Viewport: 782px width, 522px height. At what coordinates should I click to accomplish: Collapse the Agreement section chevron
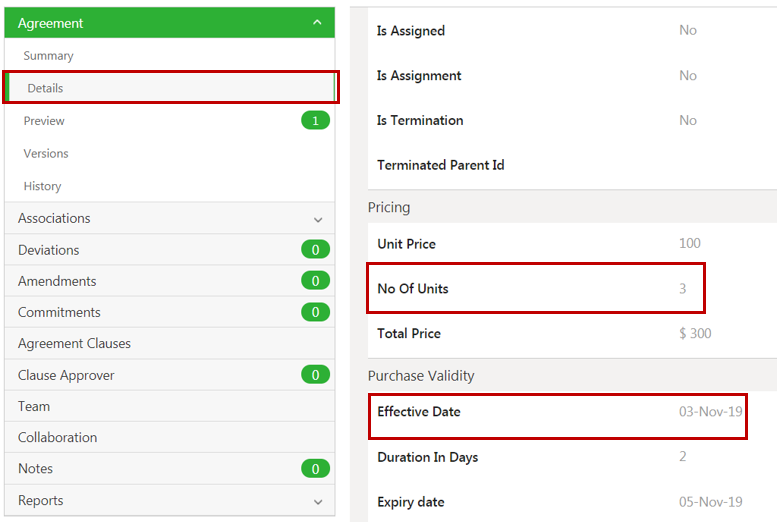(317, 22)
